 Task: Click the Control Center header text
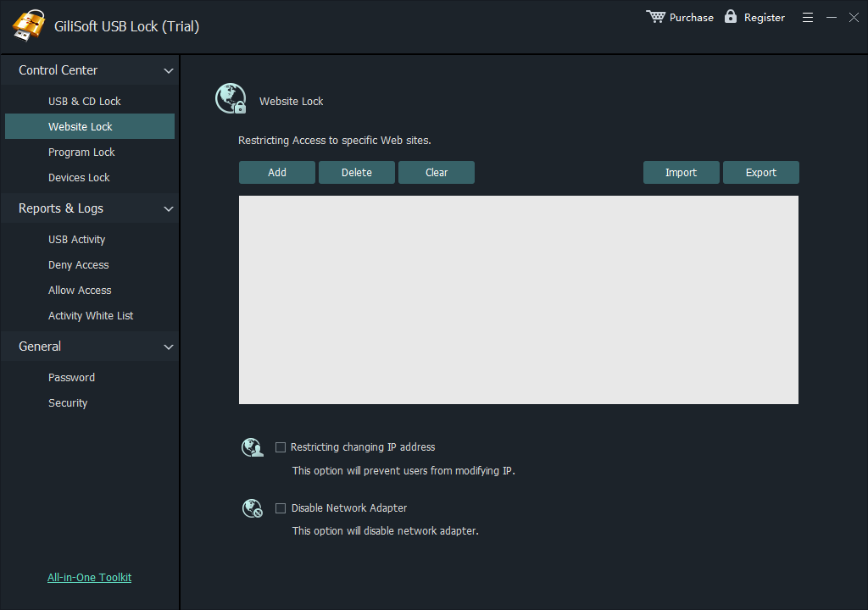click(x=58, y=70)
